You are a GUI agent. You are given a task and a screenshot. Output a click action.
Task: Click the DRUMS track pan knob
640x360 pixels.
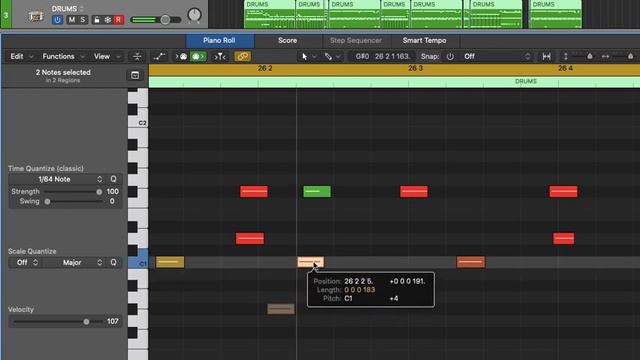pos(195,16)
